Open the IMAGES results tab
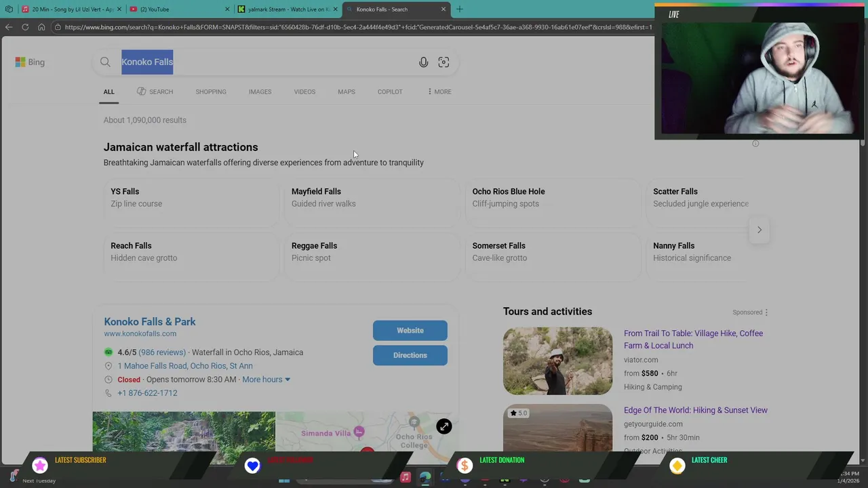 click(x=260, y=91)
